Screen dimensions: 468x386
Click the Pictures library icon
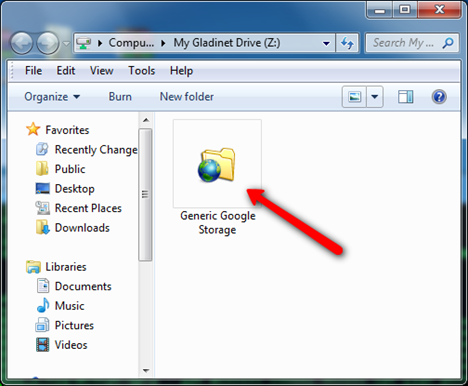pos(42,325)
